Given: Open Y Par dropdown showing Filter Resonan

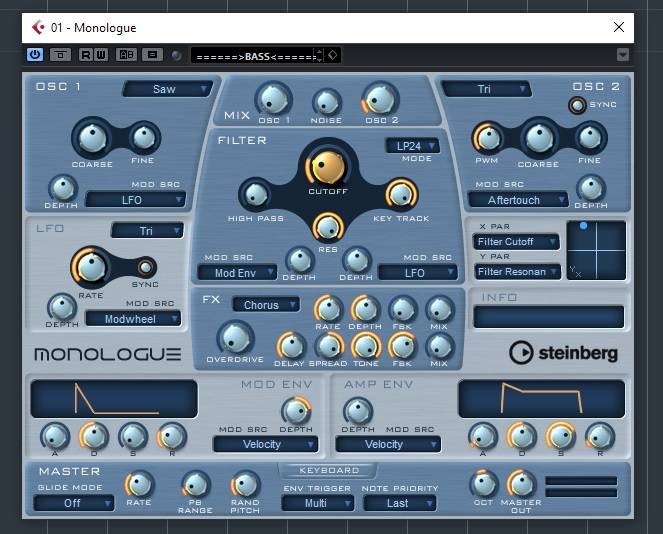Looking at the screenshot, I should [516, 271].
